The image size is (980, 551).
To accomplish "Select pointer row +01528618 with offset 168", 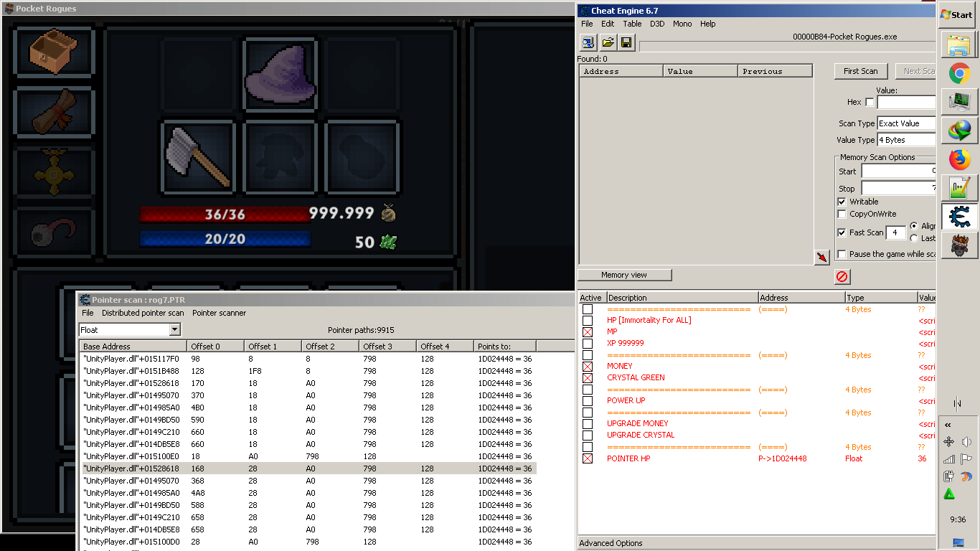I will click(x=308, y=468).
